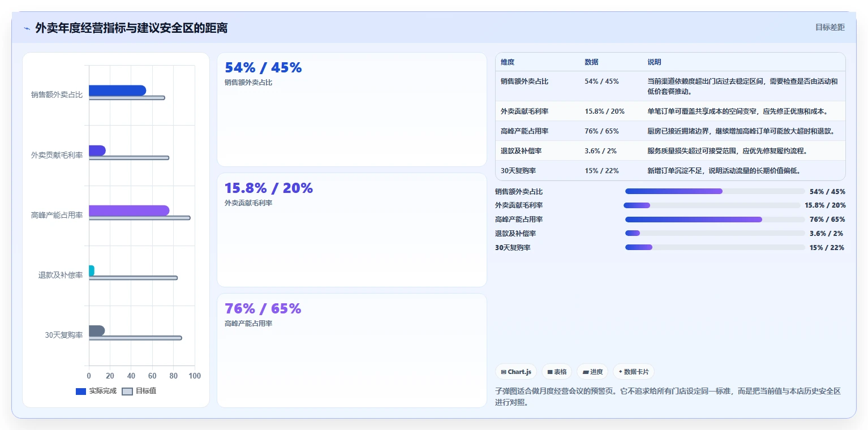This screenshot has width=868, height=430.
Task: Click the small lightning icon beside the dashboard title
Action: [27, 28]
